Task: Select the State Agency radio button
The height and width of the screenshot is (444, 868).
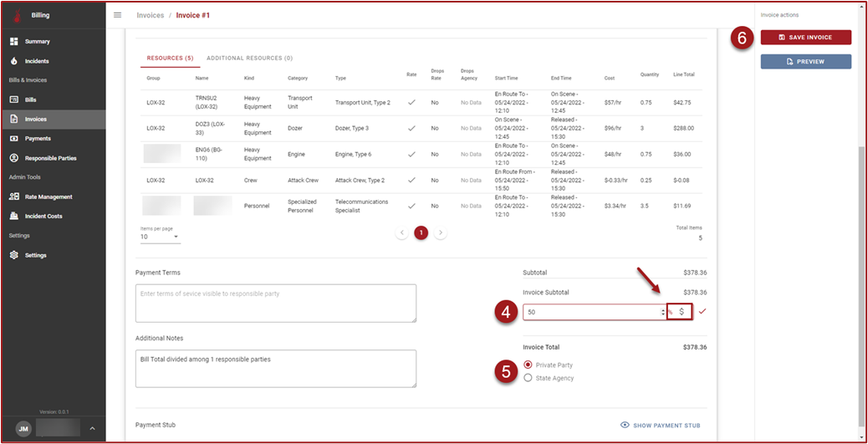Action: pyautogui.click(x=528, y=378)
